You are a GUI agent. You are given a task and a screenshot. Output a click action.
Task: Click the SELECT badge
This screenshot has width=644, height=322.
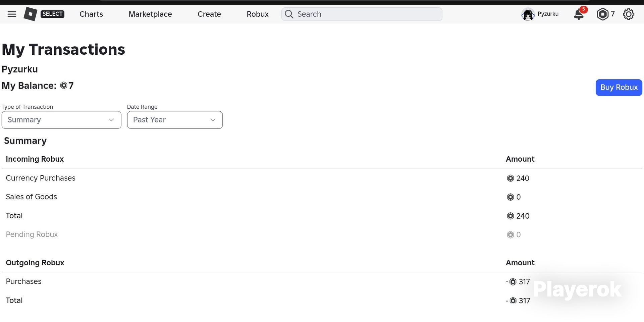(x=52, y=14)
